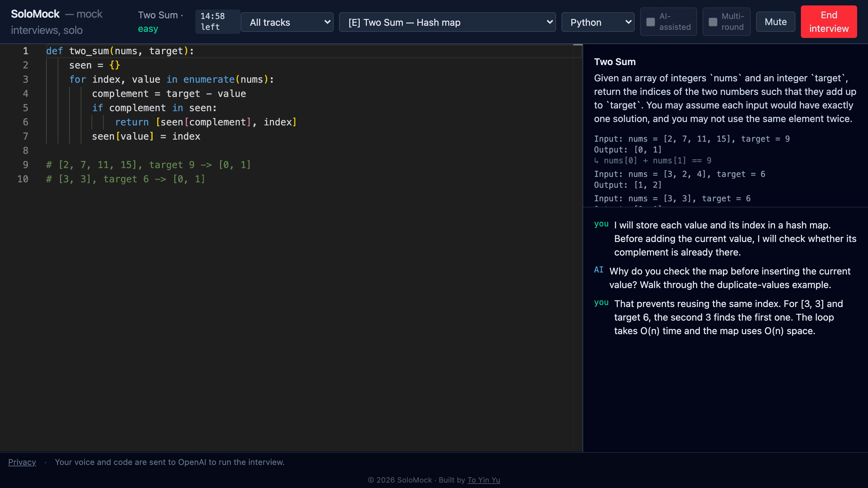Screen dimensions: 868x488
Task: Open the Python language dropdown
Action: 598,22
